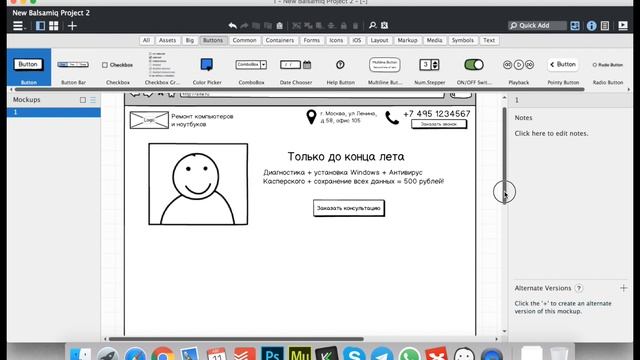The height and width of the screenshot is (360, 640).
Task: Open Photoshop from the Dock
Action: tap(272, 353)
